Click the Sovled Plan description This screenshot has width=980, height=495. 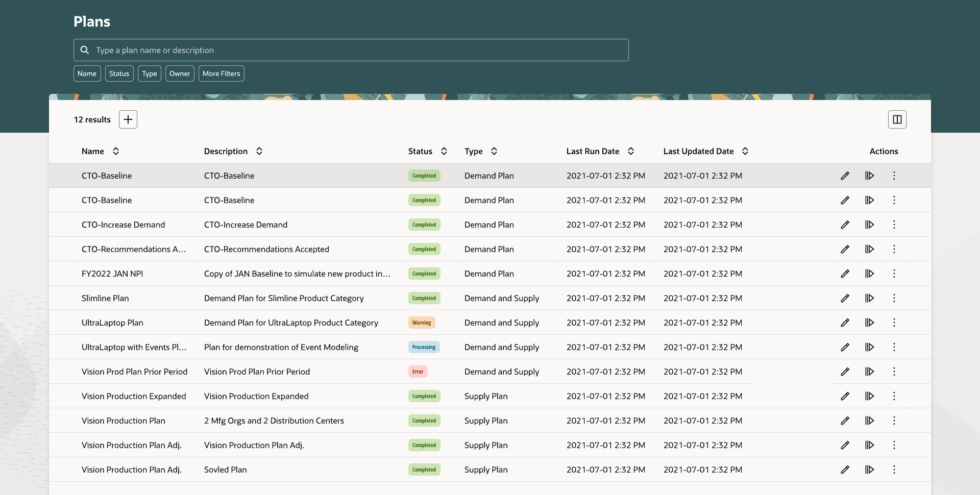point(226,469)
